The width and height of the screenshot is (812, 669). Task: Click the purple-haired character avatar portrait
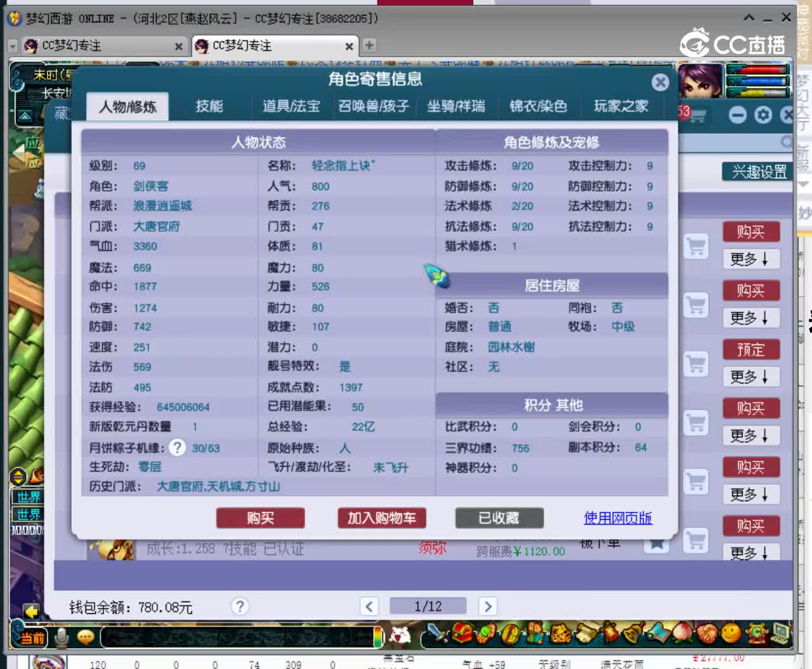pos(701,81)
